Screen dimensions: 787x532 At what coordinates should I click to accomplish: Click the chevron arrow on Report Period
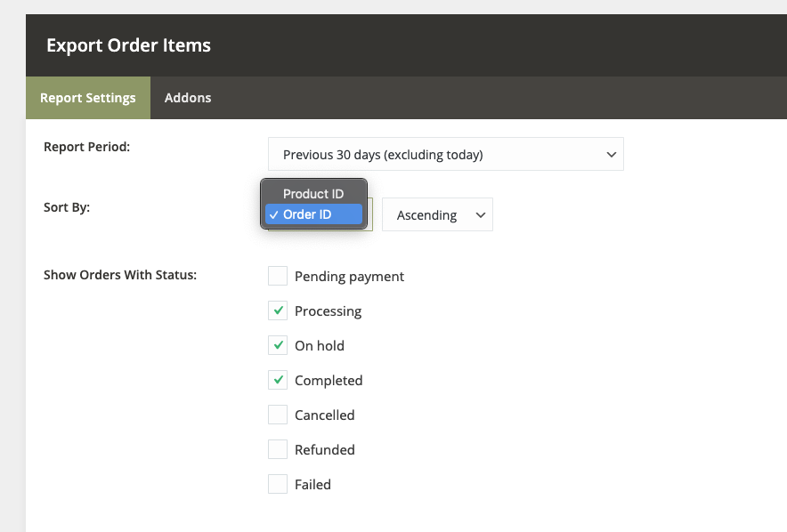click(x=611, y=154)
